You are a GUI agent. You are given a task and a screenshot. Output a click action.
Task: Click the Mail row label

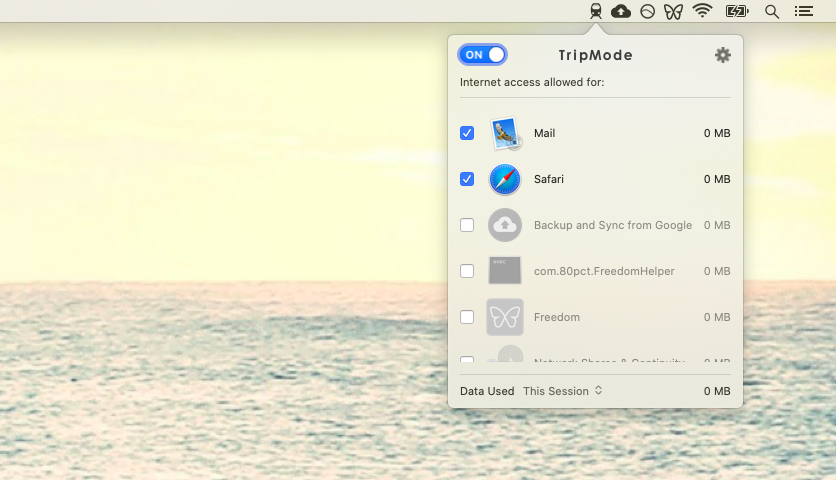(x=544, y=133)
